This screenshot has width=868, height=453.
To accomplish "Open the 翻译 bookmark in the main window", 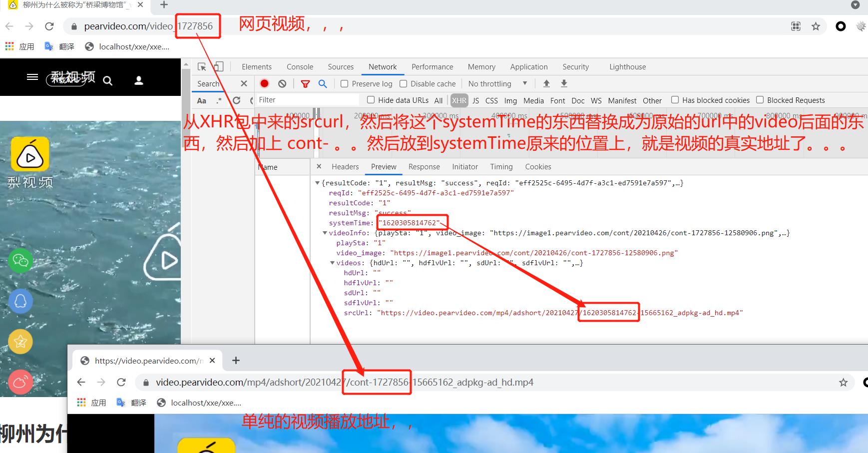I will (59, 46).
